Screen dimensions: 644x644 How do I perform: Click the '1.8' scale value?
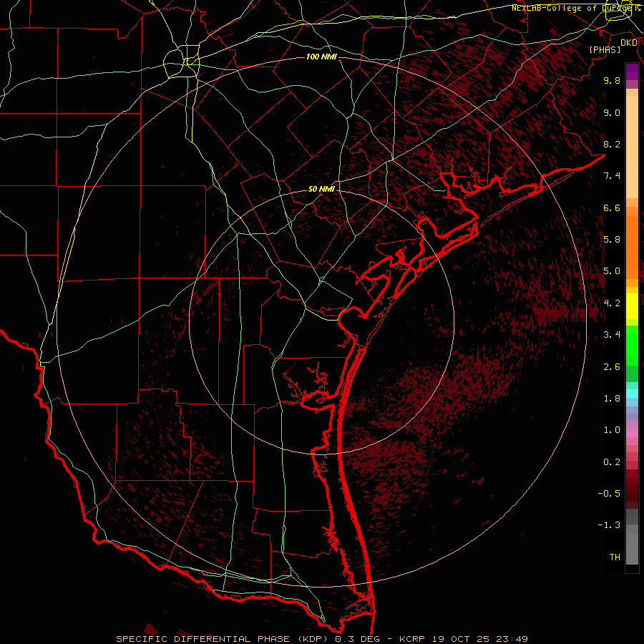point(612,399)
